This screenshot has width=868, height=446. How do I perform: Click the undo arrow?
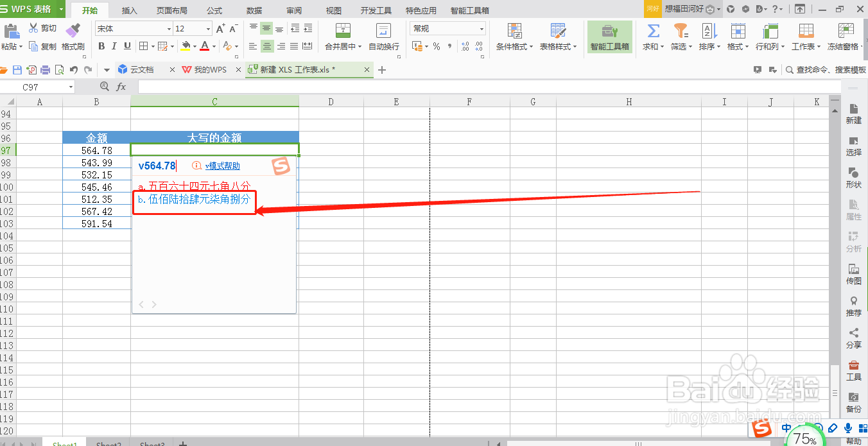point(74,70)
